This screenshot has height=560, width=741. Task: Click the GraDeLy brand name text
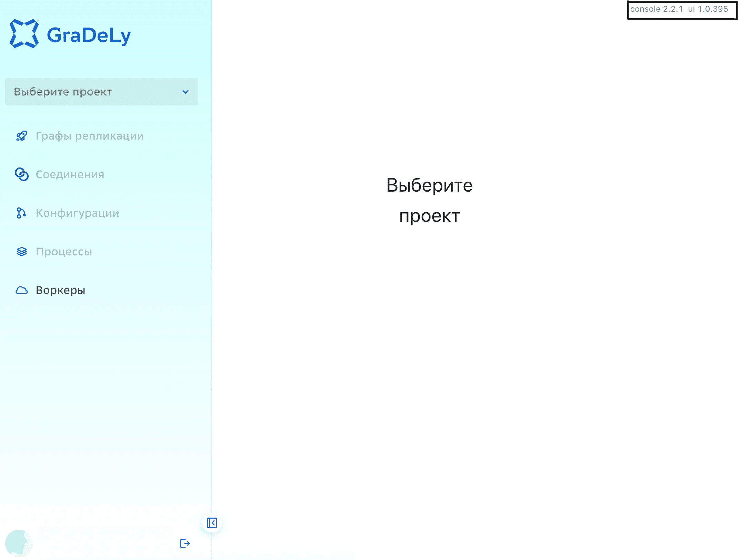point(89,35)
